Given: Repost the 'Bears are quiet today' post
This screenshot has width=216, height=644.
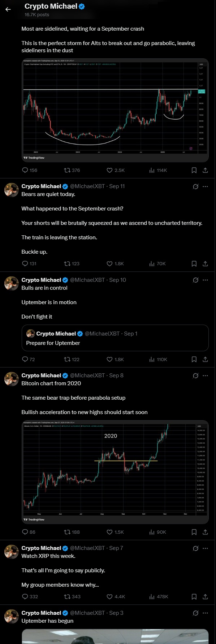Looking at the screenshot, I should 72,263.
